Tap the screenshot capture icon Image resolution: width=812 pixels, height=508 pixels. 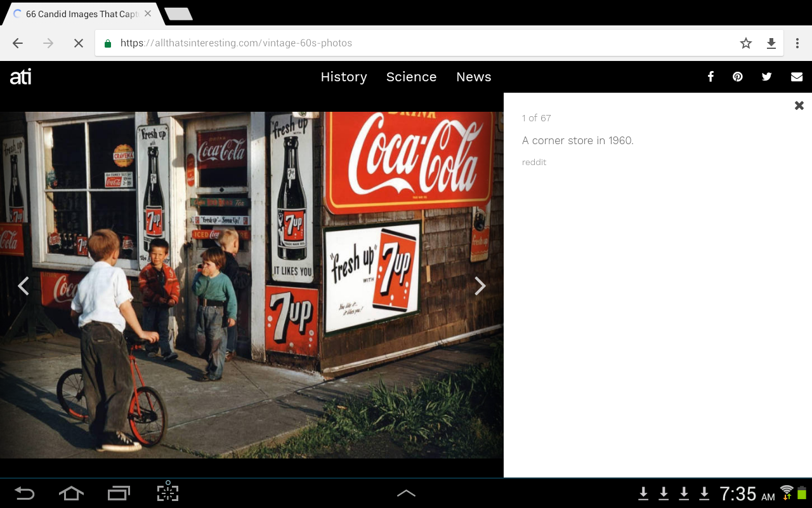point(167,493)
